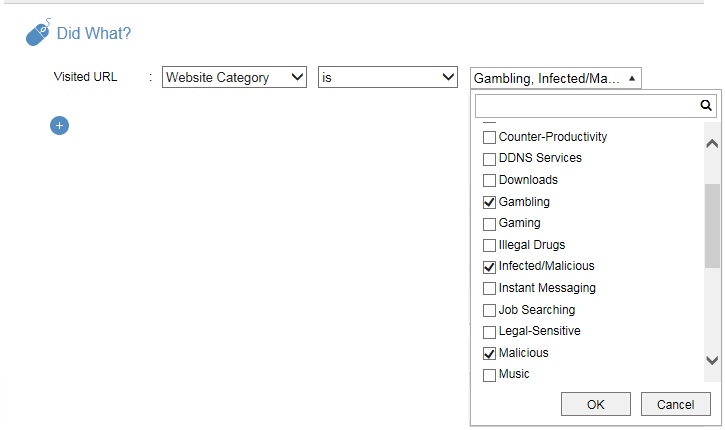
Task: Open the Website Category dropdown
Action: point(234,78)
